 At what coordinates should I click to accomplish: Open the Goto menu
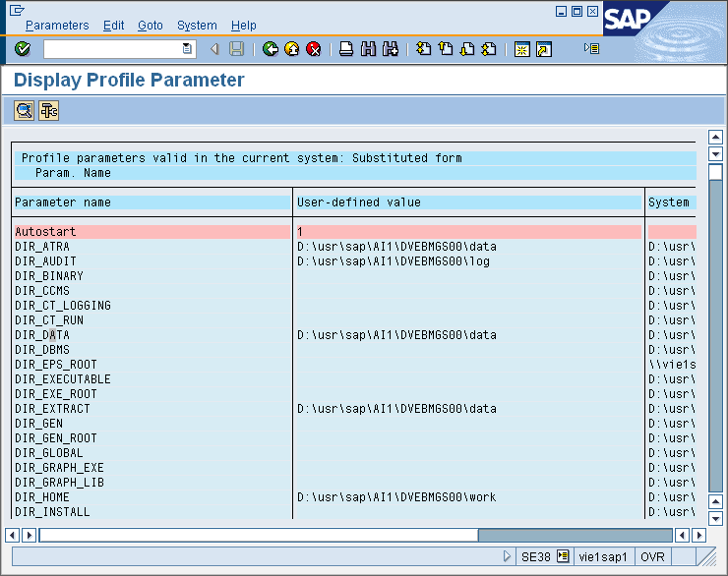[x=151, y=26]
